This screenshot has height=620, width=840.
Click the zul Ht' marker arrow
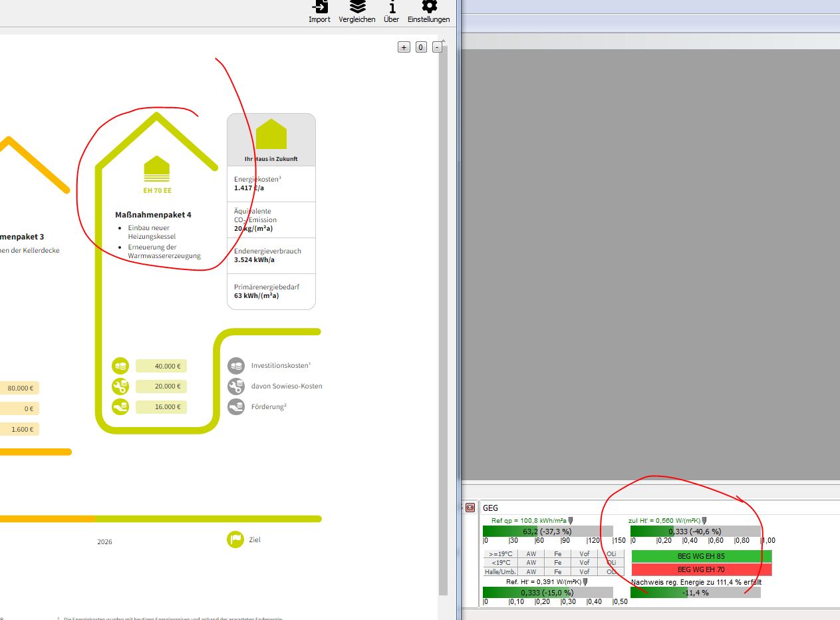pyautogui.click(x=704, y=521)
